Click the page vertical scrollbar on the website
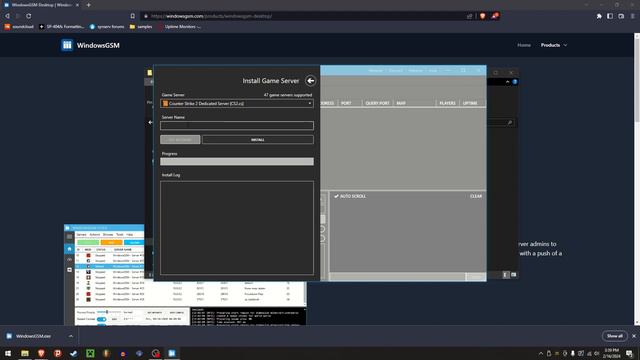 point(637,80)
